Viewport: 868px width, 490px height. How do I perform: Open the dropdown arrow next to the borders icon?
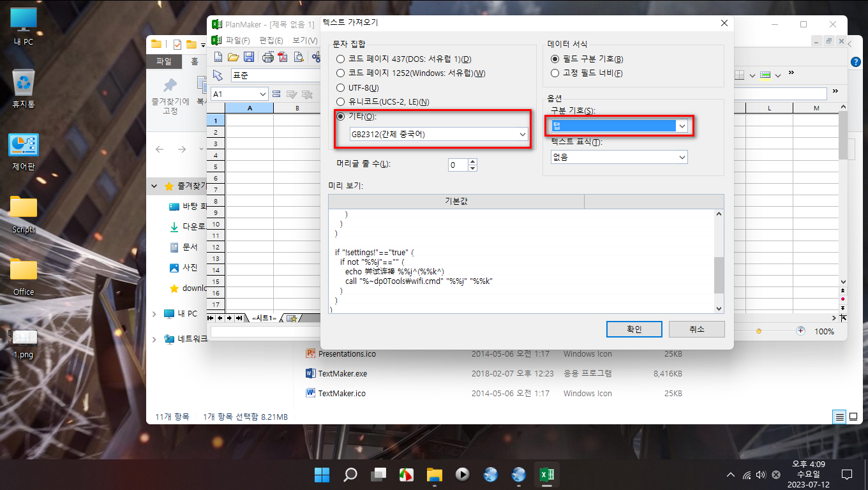click(752, 75)
